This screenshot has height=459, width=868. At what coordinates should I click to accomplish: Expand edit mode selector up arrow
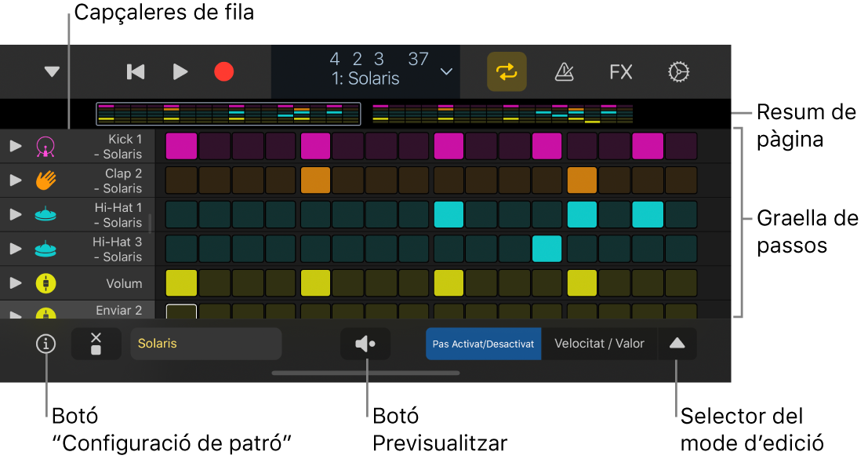677,344
